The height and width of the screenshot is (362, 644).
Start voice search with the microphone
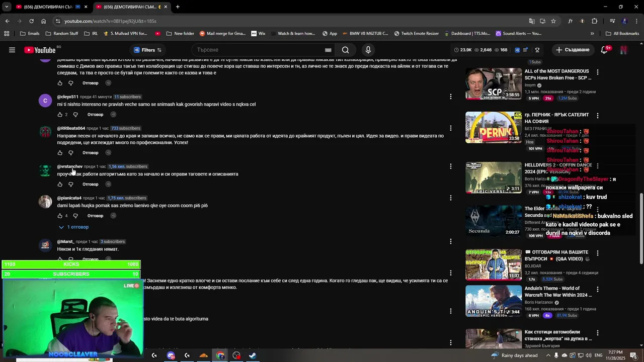[x=368, y=50]
